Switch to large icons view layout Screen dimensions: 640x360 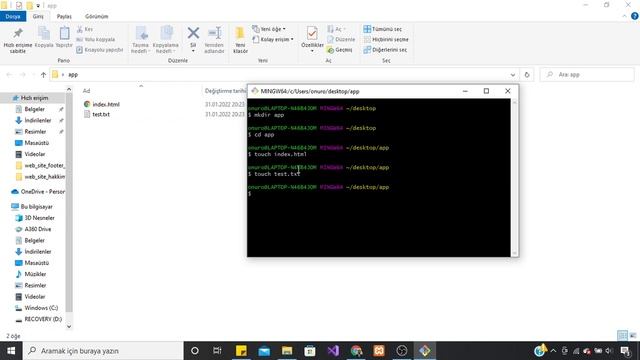tap(633, 336)
